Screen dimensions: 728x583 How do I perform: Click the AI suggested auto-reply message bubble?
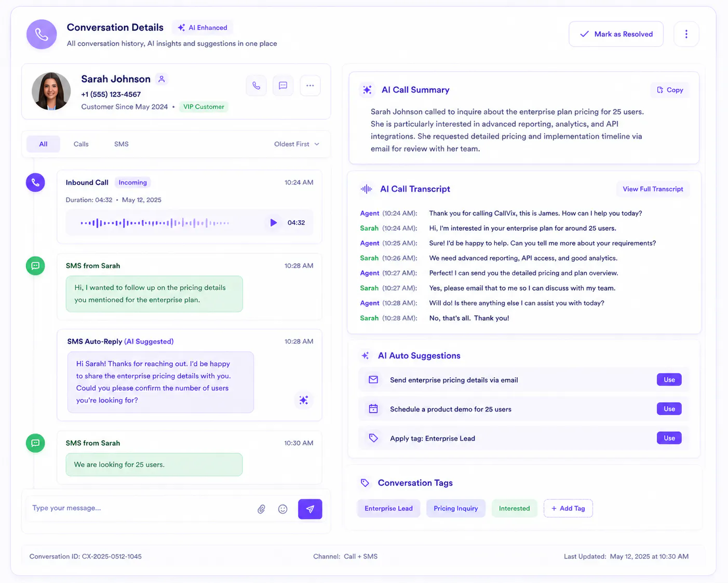pyautogui.click(x=160, y=382)
